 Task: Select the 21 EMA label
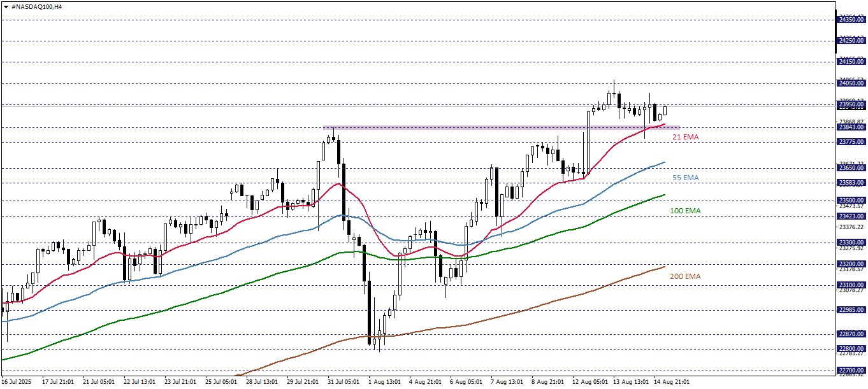686,137
